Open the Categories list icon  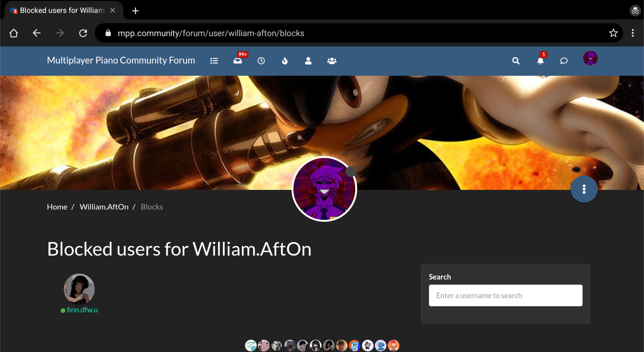214,61
